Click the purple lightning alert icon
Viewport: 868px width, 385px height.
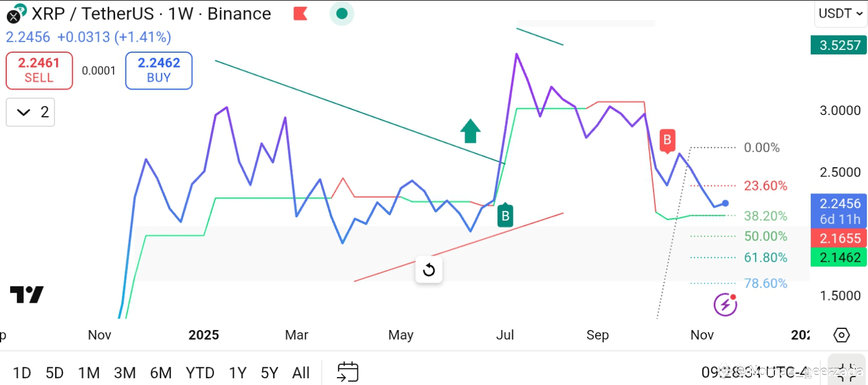tap(725, 304)
